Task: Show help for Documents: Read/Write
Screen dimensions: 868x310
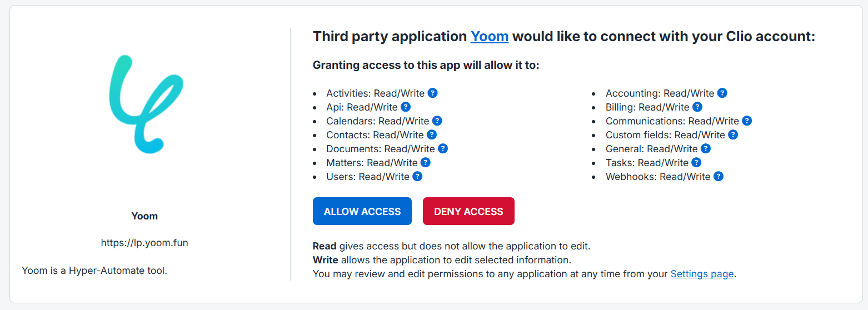Action: [x=443, y=148]
